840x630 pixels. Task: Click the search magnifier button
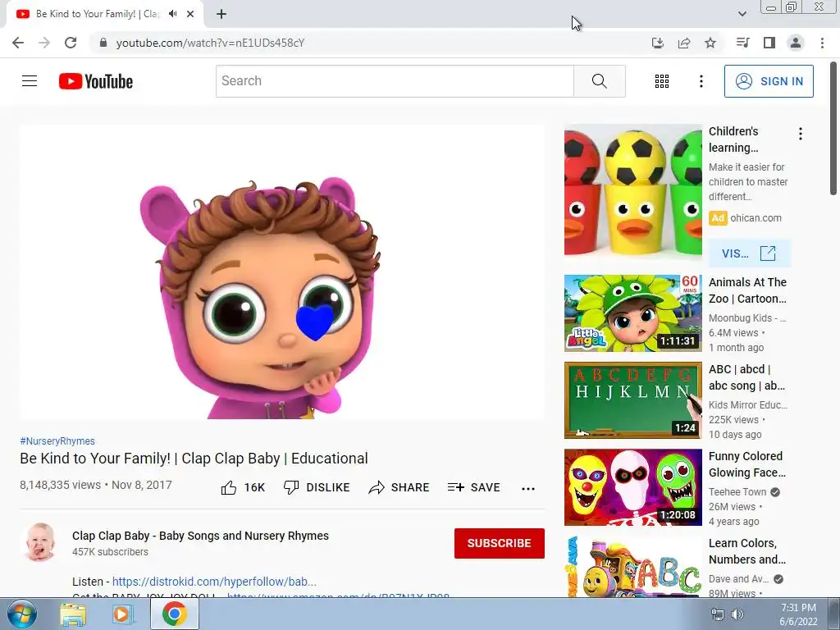(600, 81)
